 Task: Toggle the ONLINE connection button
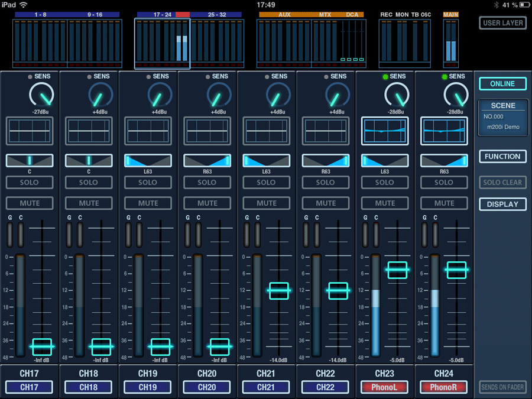(502, 84)
